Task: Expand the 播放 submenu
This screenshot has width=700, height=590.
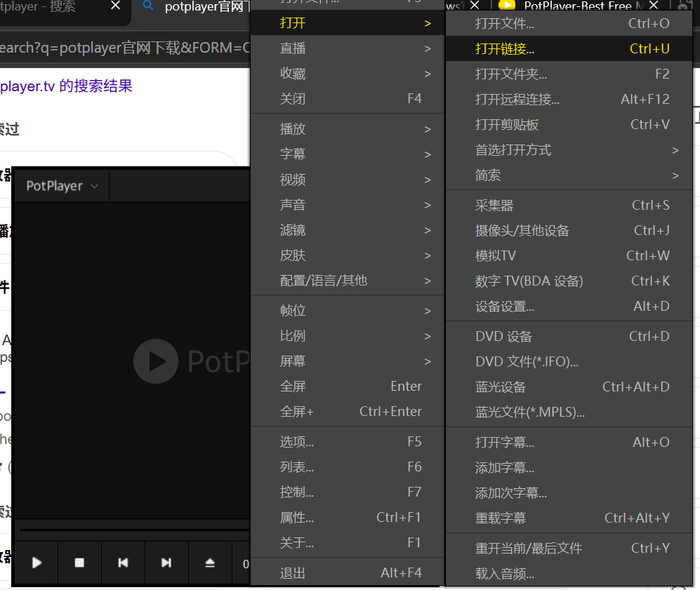Action: click(x=348, y=129)
